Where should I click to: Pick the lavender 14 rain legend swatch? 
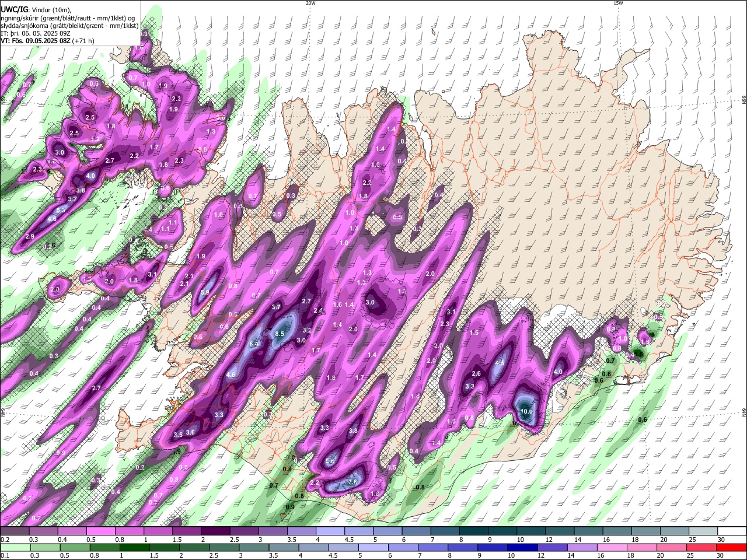coord(581,547)
